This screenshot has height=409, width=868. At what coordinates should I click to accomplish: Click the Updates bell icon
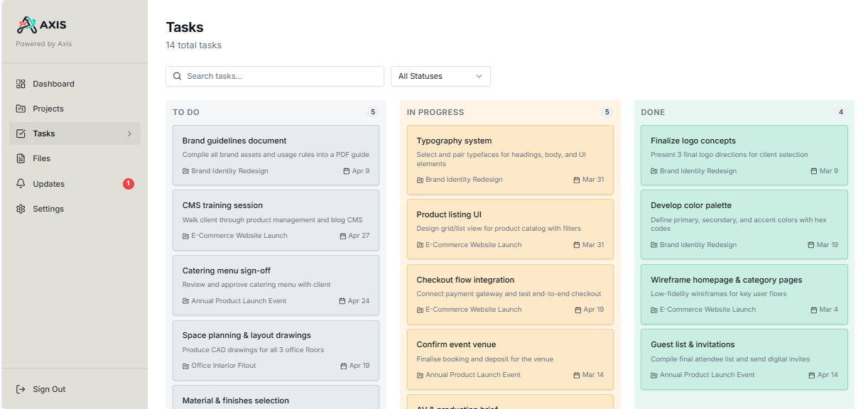(x=21, y=184)
